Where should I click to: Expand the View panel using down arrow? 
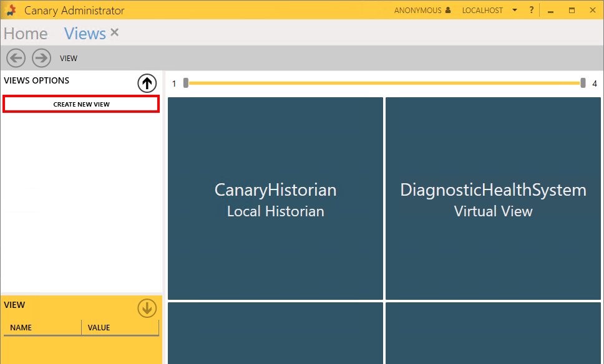pos(147,308)
